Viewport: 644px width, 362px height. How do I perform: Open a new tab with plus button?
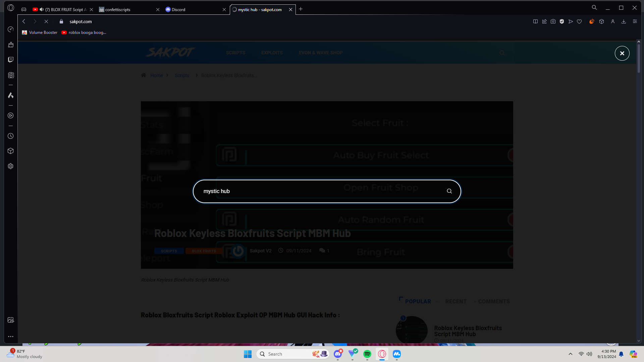tap(301, 9)
